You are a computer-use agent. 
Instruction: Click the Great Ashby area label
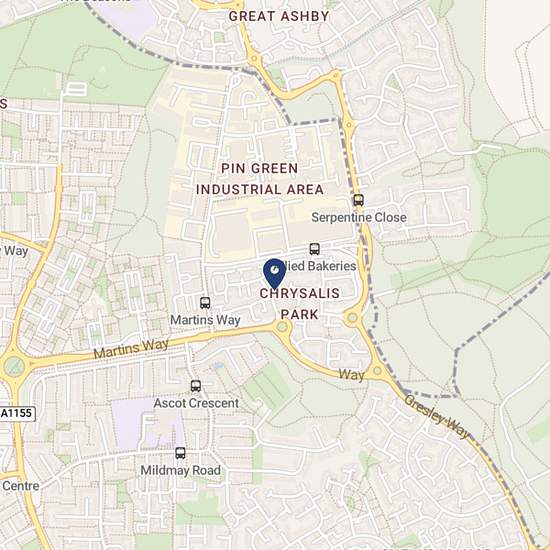click(x=279, y=16)
